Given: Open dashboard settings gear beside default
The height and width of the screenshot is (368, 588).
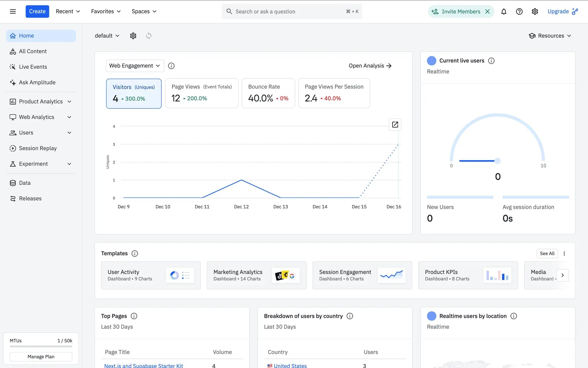Looking at the screenshot, I should coord(133,36).
